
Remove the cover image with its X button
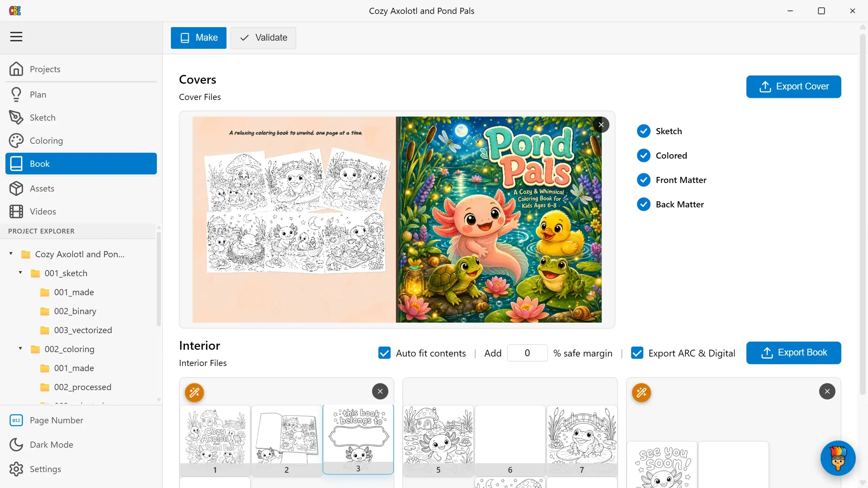point(601,125)
